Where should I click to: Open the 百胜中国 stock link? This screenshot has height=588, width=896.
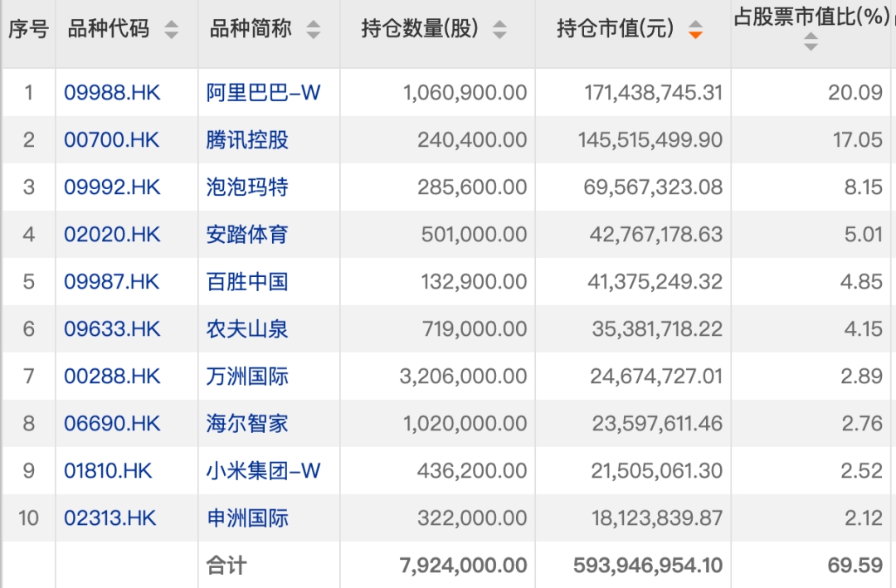point(247,282)
